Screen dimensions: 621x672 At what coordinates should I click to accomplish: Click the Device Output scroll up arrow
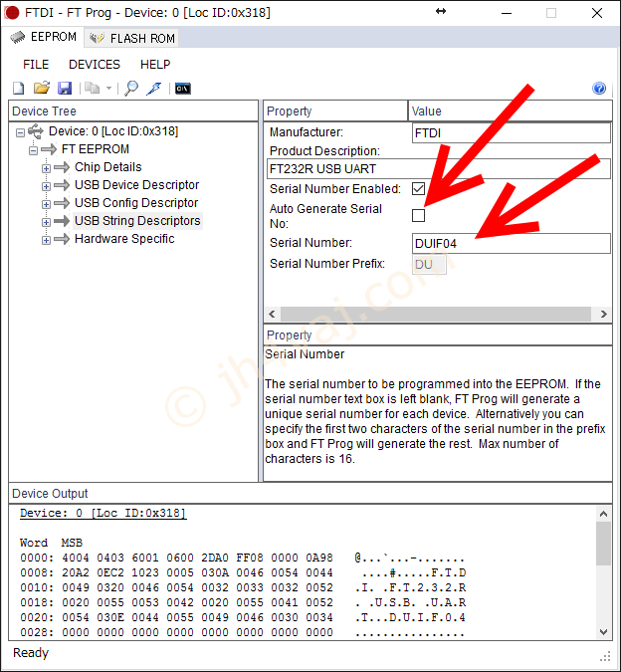pyautogui.click(x=603, y=514)
